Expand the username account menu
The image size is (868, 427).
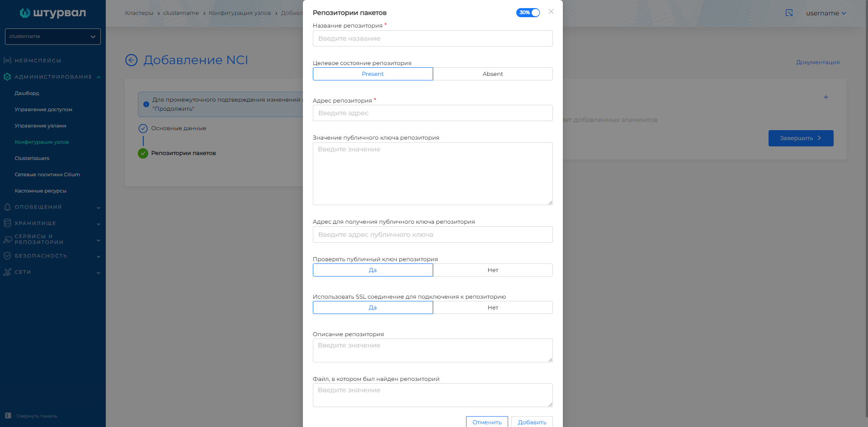coord(826,13)
